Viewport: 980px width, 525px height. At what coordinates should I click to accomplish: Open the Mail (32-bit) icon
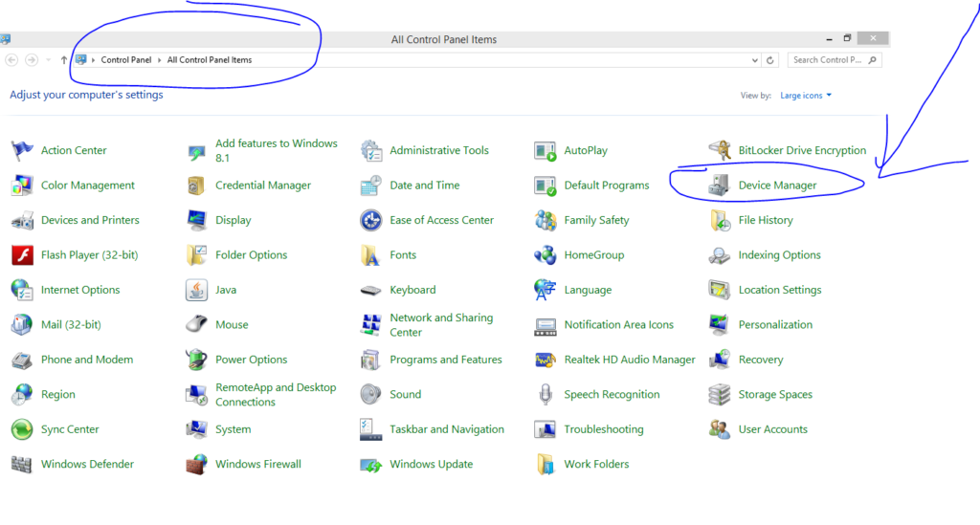pos(22,324)
